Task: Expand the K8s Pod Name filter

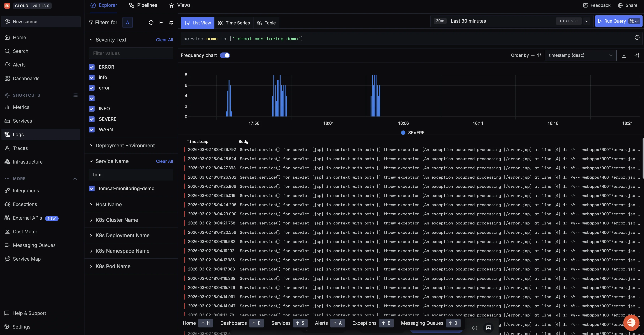Action: [113, 267]
